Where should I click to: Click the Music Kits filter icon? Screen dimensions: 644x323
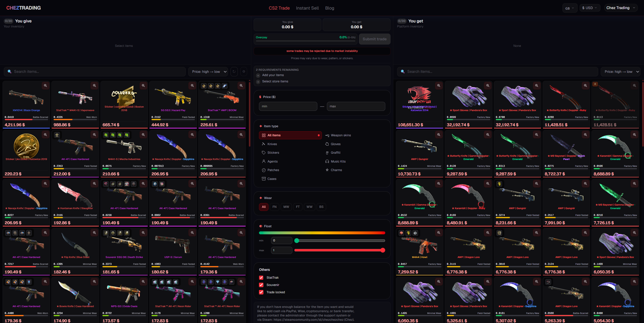coord(327,161)
